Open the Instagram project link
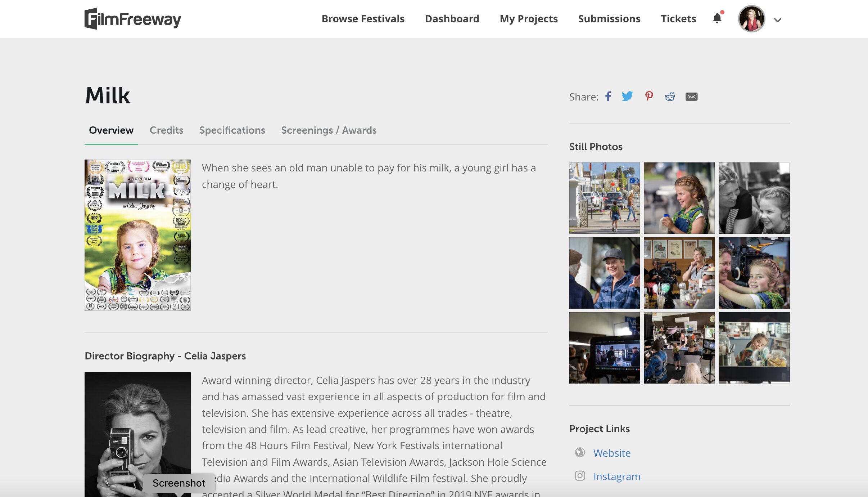Screen dimensions: 868x497 [x=617, y=476]
